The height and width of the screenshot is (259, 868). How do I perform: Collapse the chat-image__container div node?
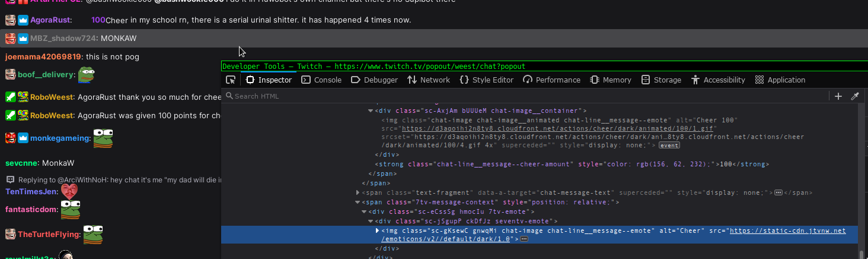tap(371, 110)
